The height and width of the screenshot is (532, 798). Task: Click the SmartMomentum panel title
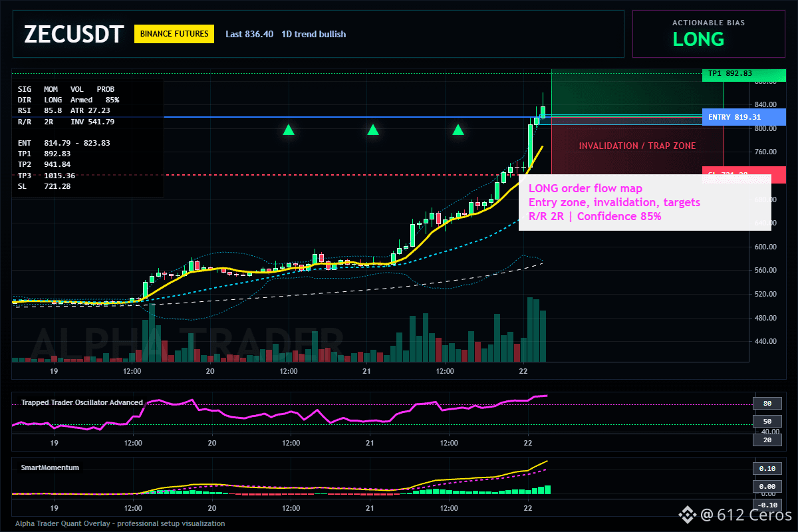(50, 467)
